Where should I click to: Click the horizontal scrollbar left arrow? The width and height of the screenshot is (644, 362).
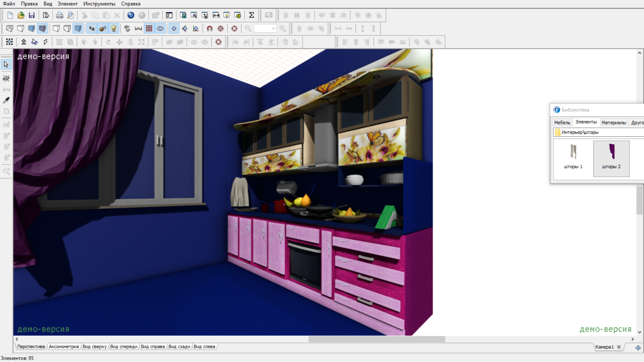tap(17, 339)
